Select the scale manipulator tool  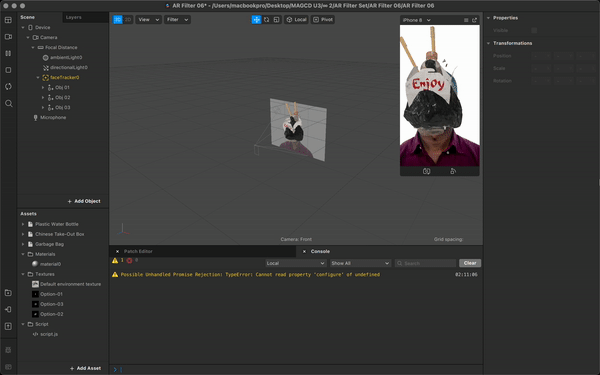[276, 20]
